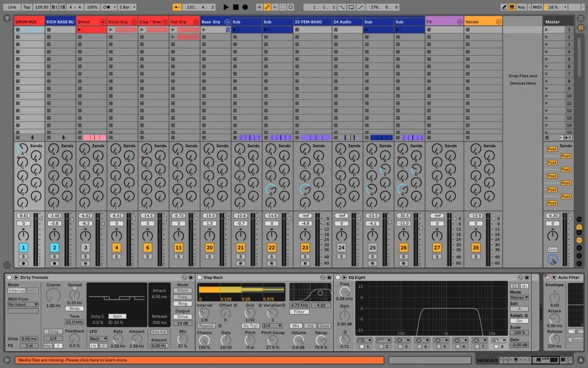Screen dimensions: 588x368
Task: Click the Stop button in transport
Action: [x=235, y=7]
